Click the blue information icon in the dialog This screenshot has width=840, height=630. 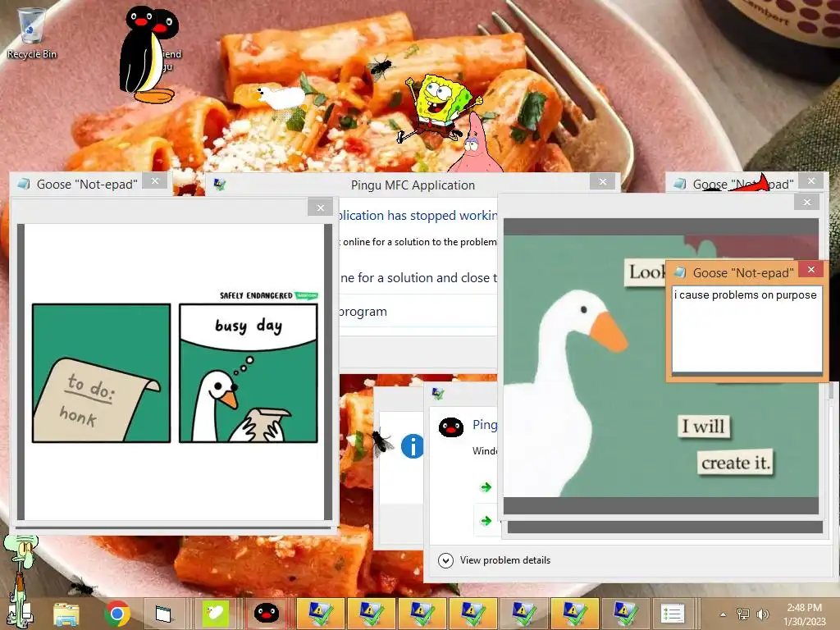pyautogui.click(x=412, y=446)
